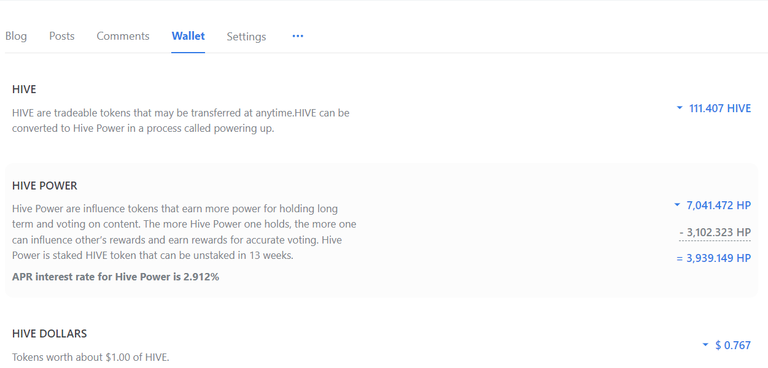Open the Comments tab
The width and height of the screenshot is (768, 368).
123,36
